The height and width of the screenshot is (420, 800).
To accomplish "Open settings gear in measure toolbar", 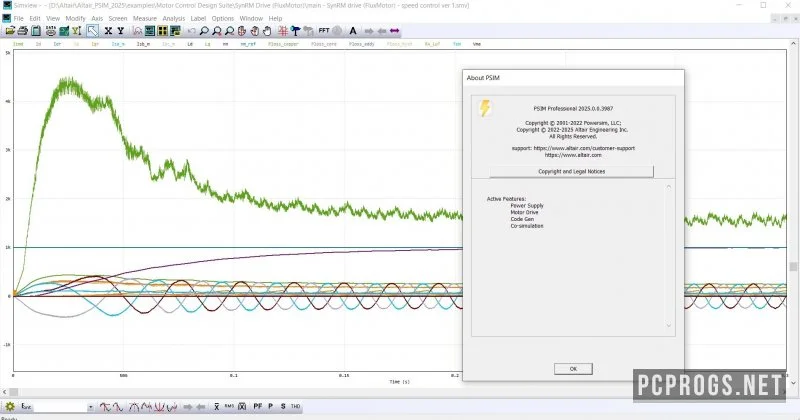I will [10, 407].
